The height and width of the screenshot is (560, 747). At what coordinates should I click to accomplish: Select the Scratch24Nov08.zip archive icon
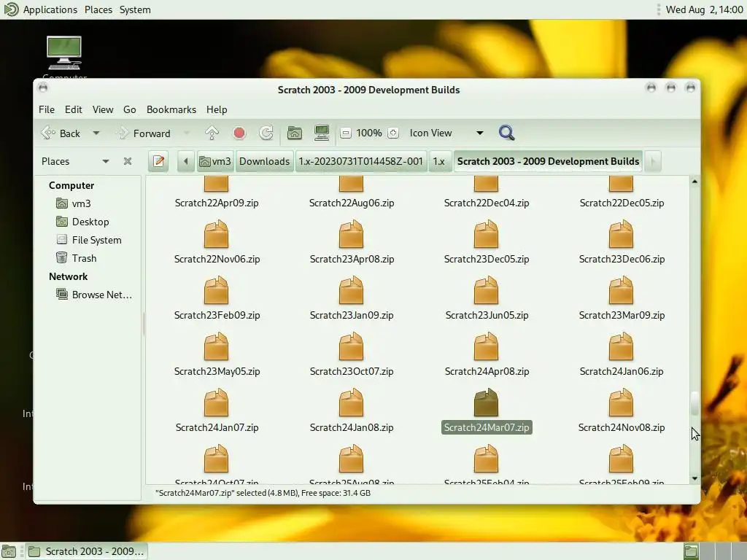tap(622, 402)
